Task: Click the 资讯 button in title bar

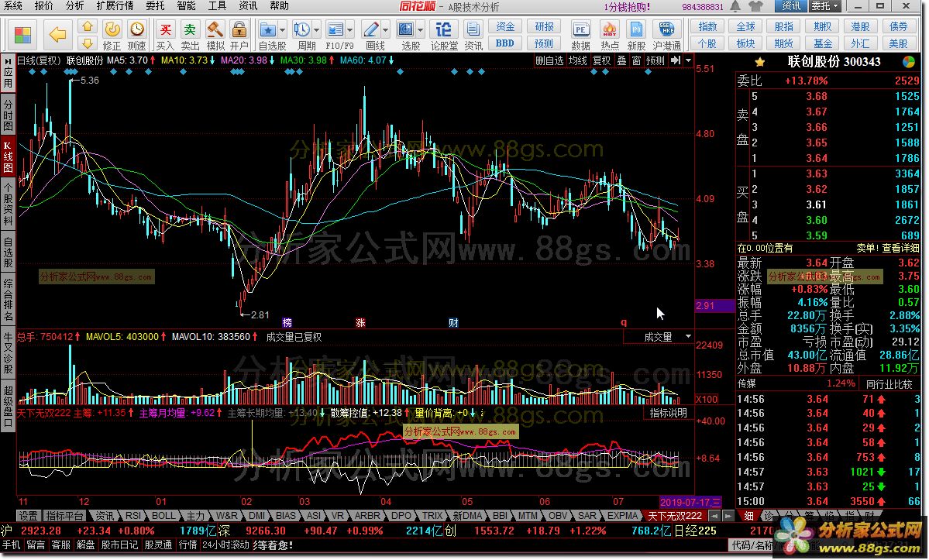Action: point(791,6)
